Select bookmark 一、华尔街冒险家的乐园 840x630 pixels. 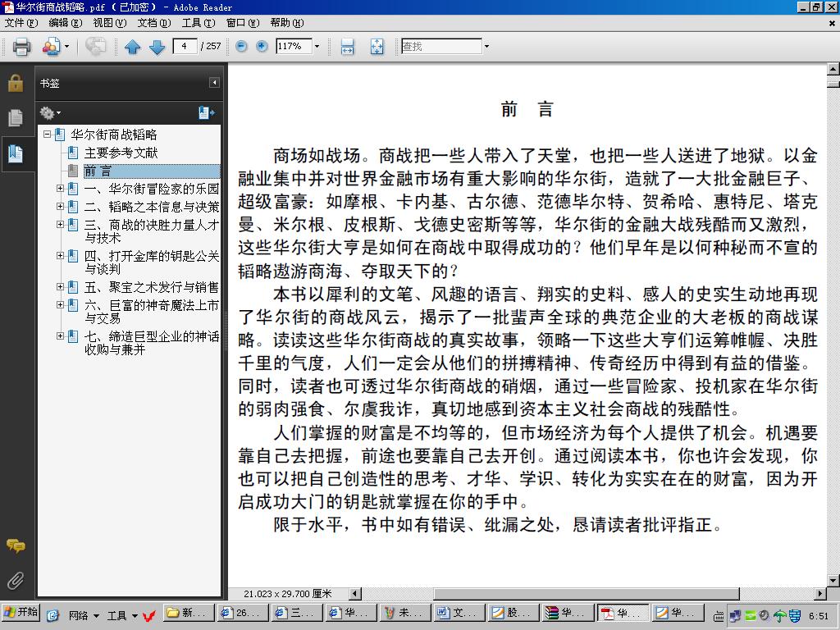152,189
